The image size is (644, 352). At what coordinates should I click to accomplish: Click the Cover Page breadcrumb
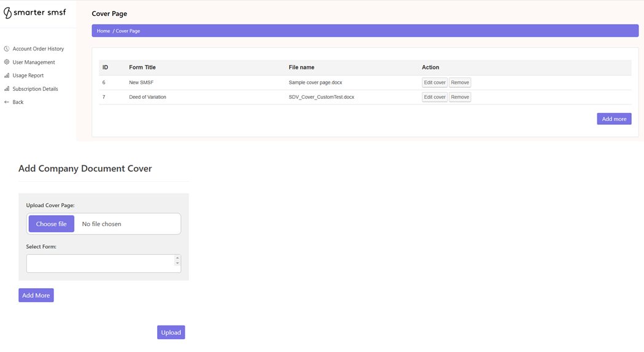[x=128, y=31]
